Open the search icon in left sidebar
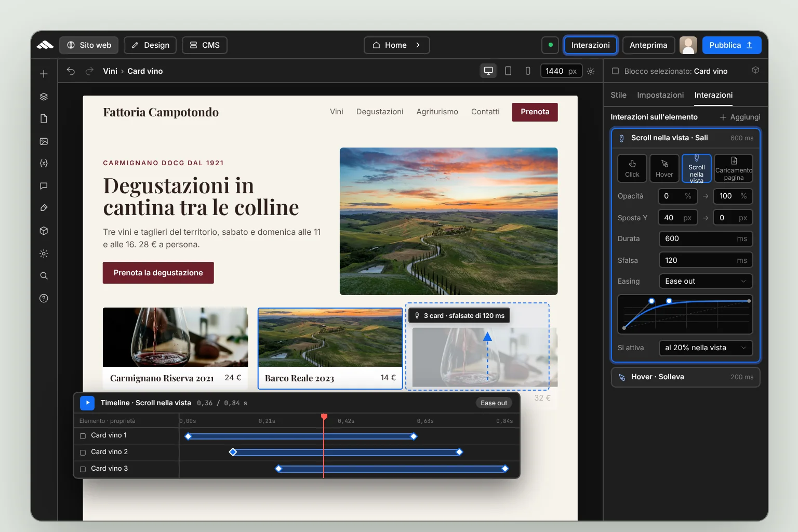 pos(44,276)
